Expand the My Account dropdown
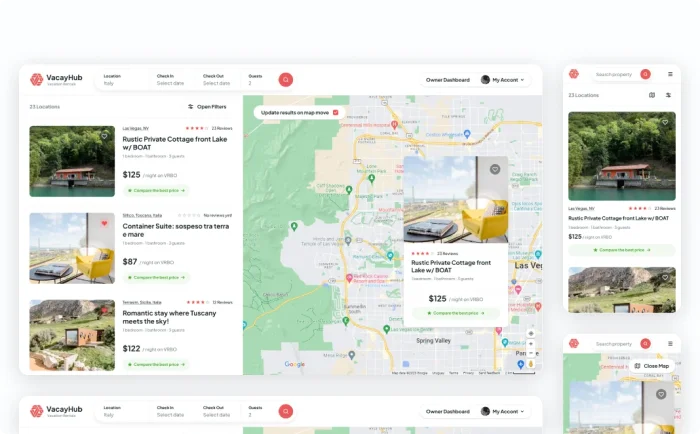 coord(503,79)
